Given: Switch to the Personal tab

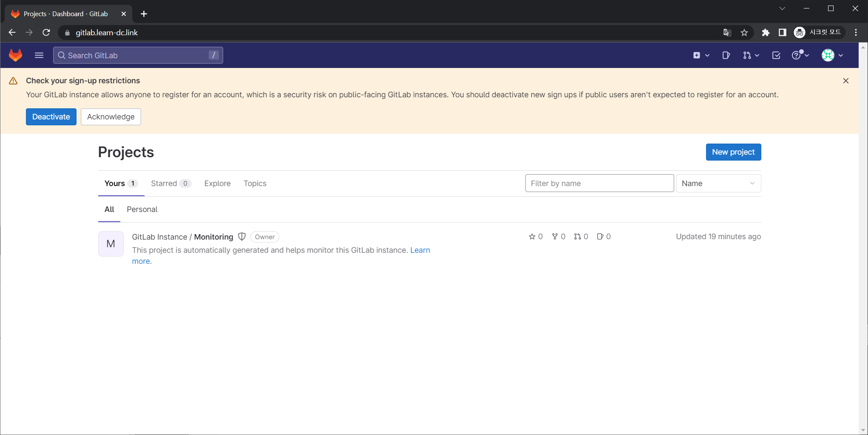Looking at the screenshot, I should 142,209.
